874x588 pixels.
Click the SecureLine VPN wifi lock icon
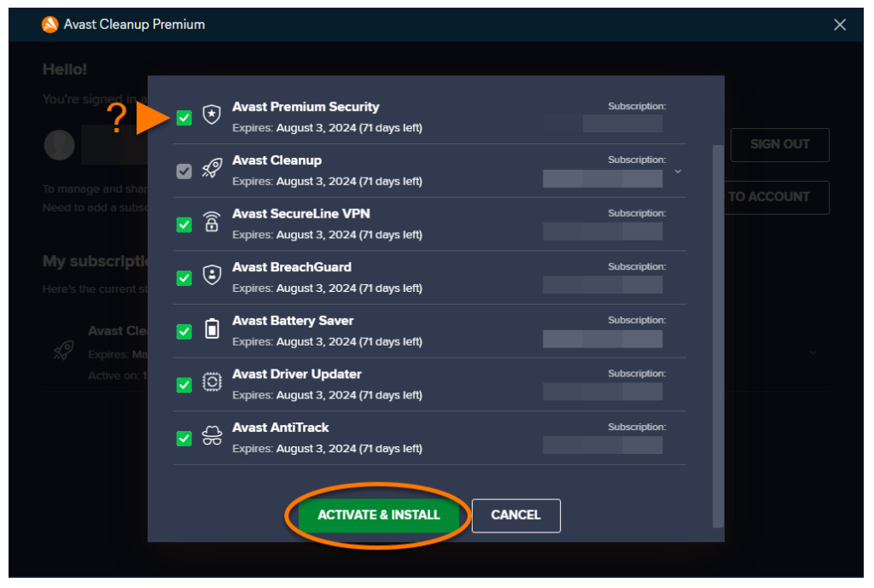pos(212,221)
